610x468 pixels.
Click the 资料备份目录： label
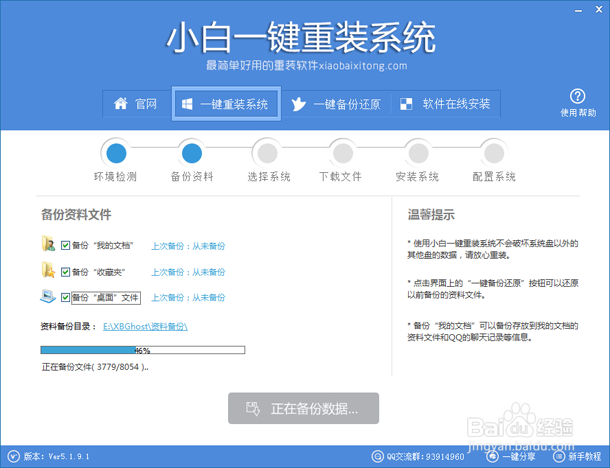tap(68, 326)
